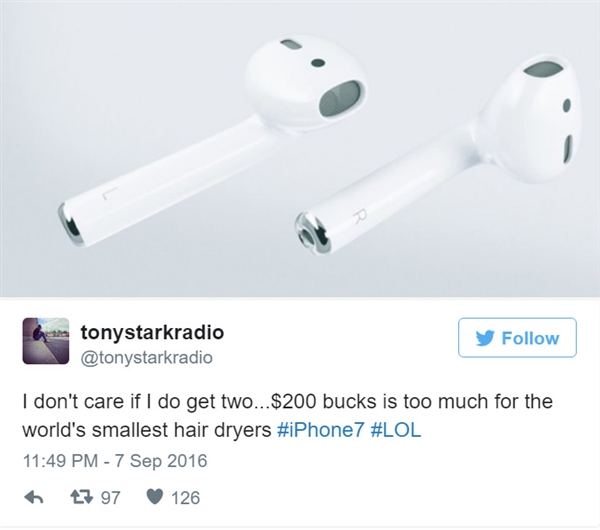The image size is (600, 530).
Task: Open the #iPhone7 hashtag
Action: pyautogui.click(x=320, y=430)
